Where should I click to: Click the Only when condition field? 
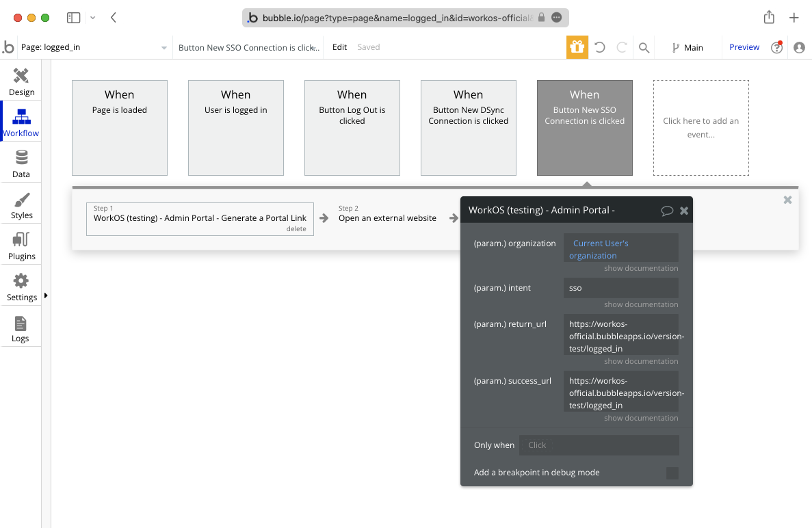pos(599,445)
